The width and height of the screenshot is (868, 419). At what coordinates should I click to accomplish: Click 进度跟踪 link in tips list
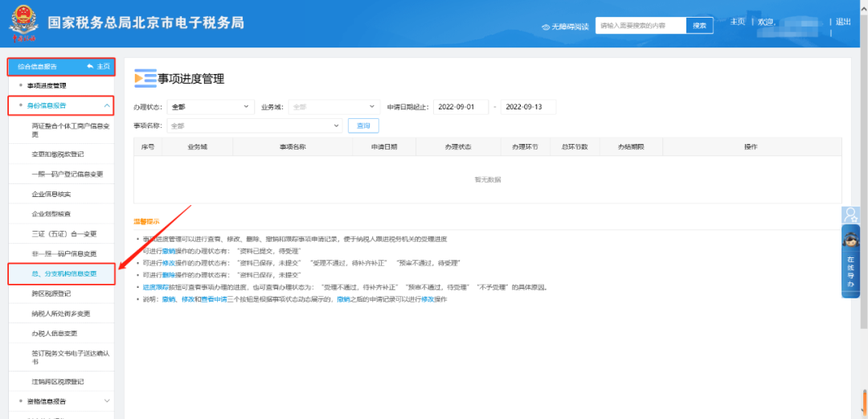(154, 288)
